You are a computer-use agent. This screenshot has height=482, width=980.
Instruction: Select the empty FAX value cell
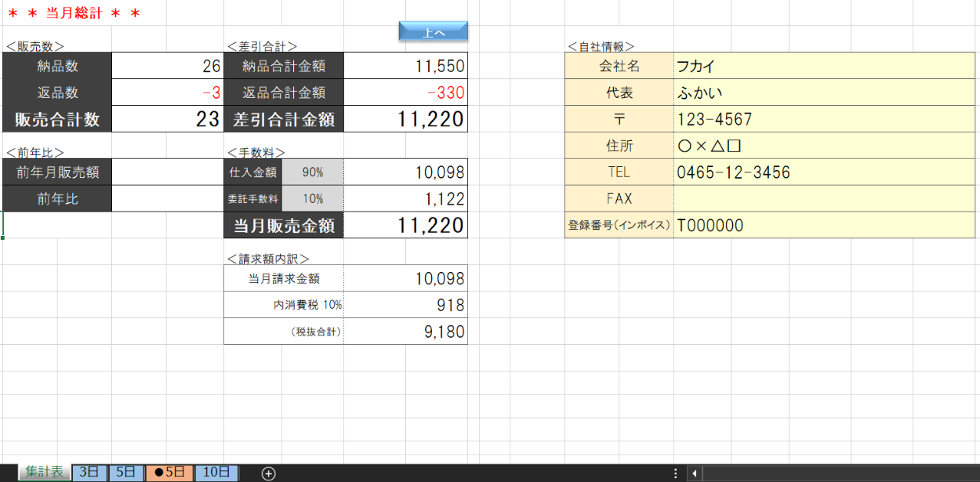click(x=823, y=199)
